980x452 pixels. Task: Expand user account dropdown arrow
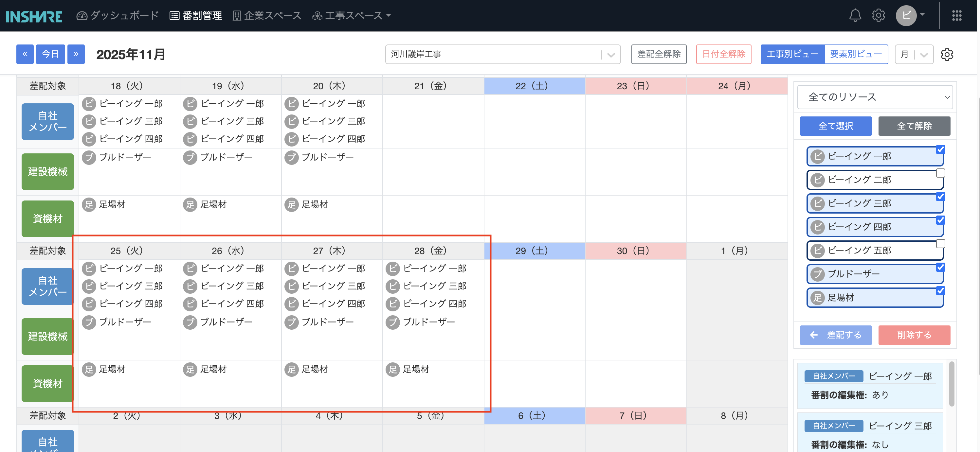[x=922, y=14]
